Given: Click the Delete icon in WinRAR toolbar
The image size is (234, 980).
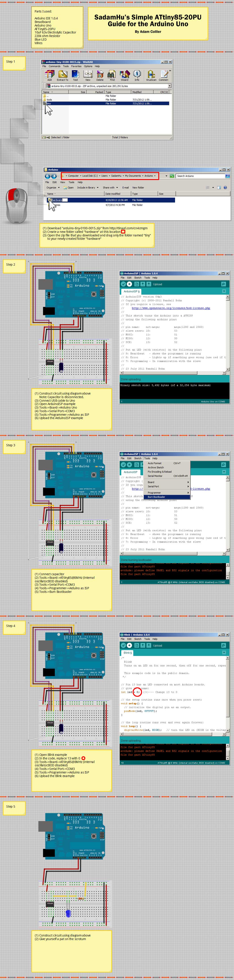Looking at the screenshot, I should tap(100, 75).
